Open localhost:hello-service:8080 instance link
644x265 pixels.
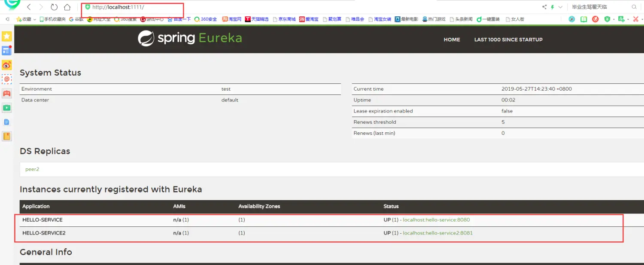pyautogui.click(x=436, y=220)
